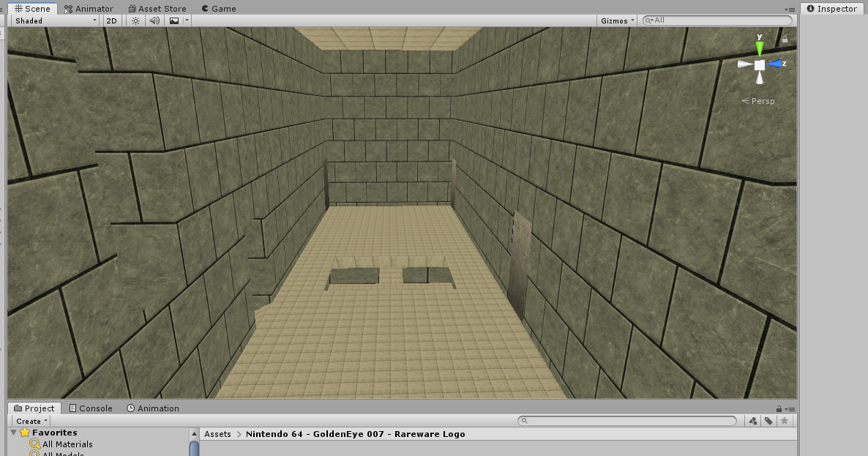Click the Search by Label tag icon
The width and height of the screenshot is (868, 456).
768,421
